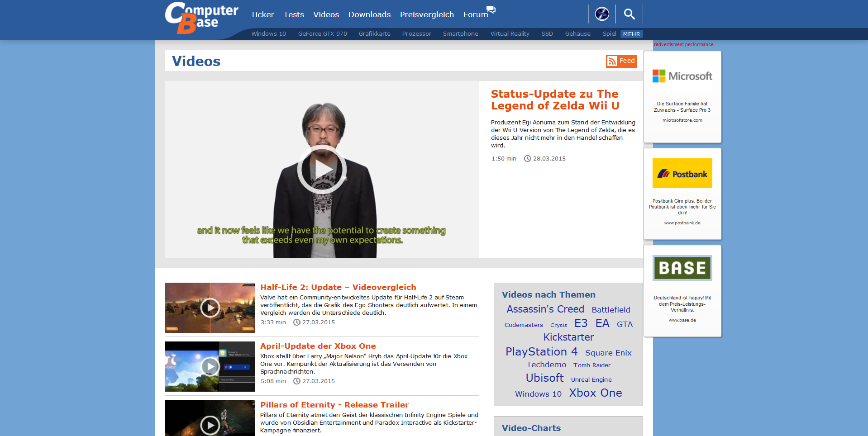Viewport: 868px width, 436px height.
Task: Click the 'Video-Charts' heading
Action: pyautogui.click(x=531, y=428)
